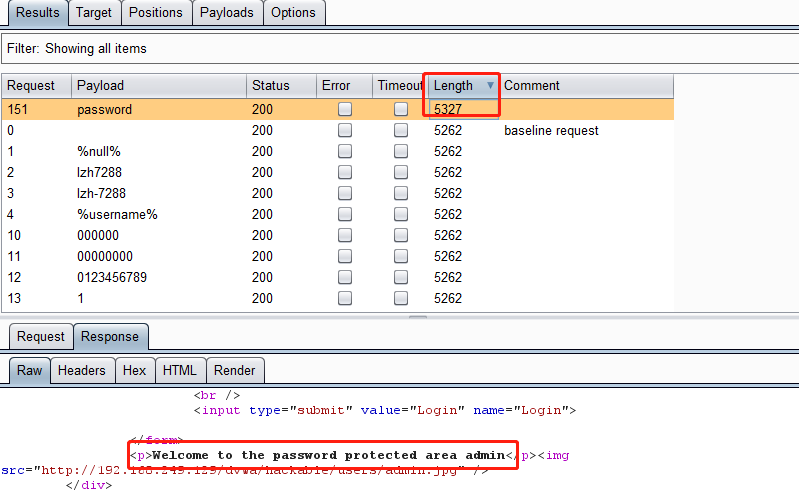This screenshot has height=499, width=799.
Task: Toggle Timeout checkbox for 0123456789 row
Action: click(401, 277)
